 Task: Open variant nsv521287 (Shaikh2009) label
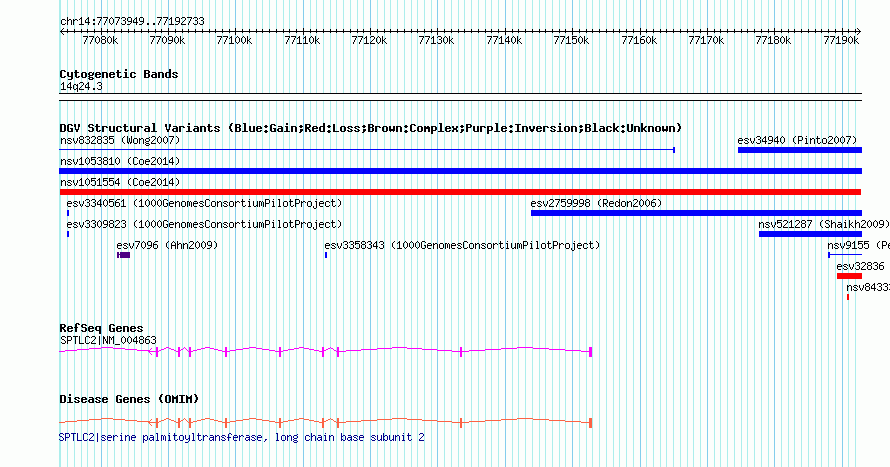tap(824, 224)
